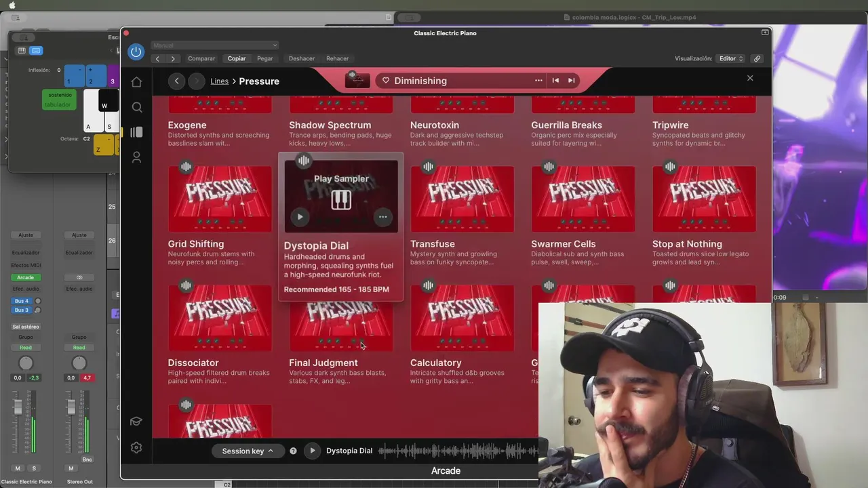Select previous plugin preset arrow

(x=157, y=59)
